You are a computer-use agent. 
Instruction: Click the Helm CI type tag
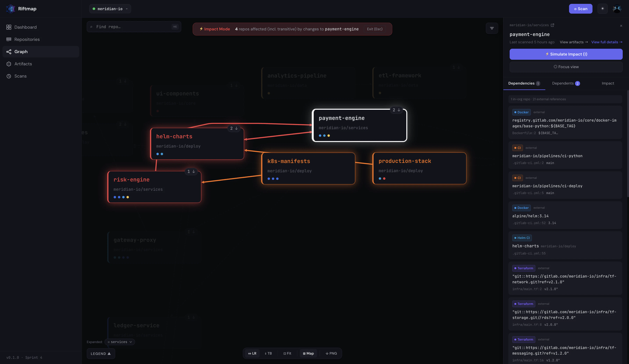522,238
